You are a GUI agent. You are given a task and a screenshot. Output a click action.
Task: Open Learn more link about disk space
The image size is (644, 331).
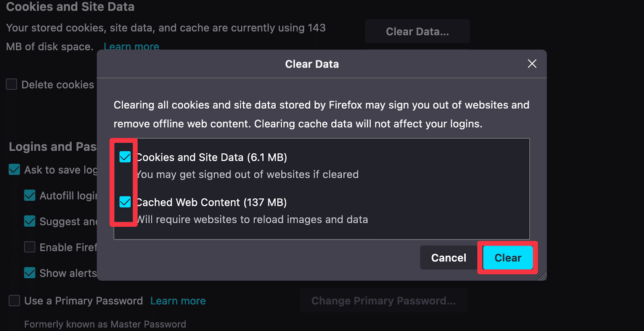click(131, 46)
